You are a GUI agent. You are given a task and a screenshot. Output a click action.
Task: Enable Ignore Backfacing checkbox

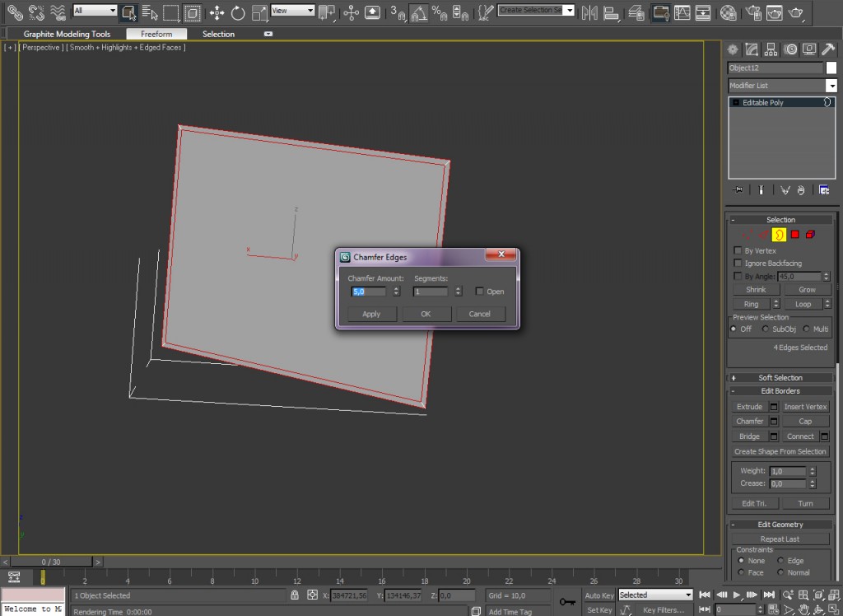(x=738, y=263)
